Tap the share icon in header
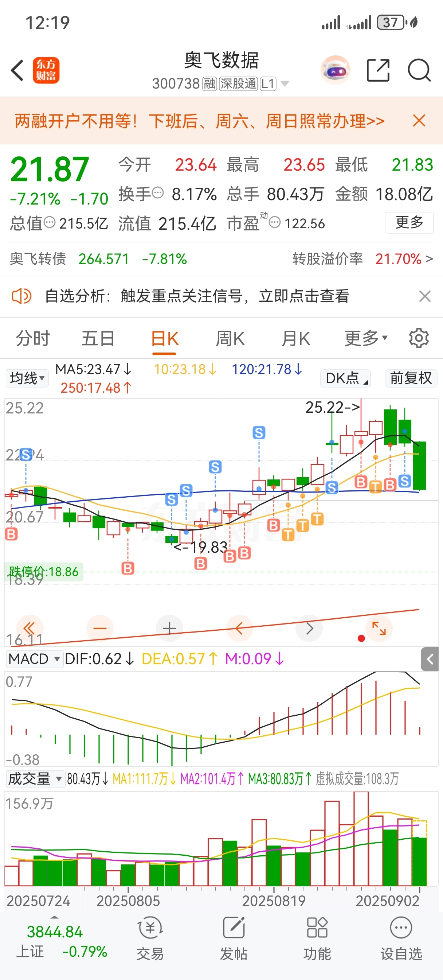 (378, 70)
